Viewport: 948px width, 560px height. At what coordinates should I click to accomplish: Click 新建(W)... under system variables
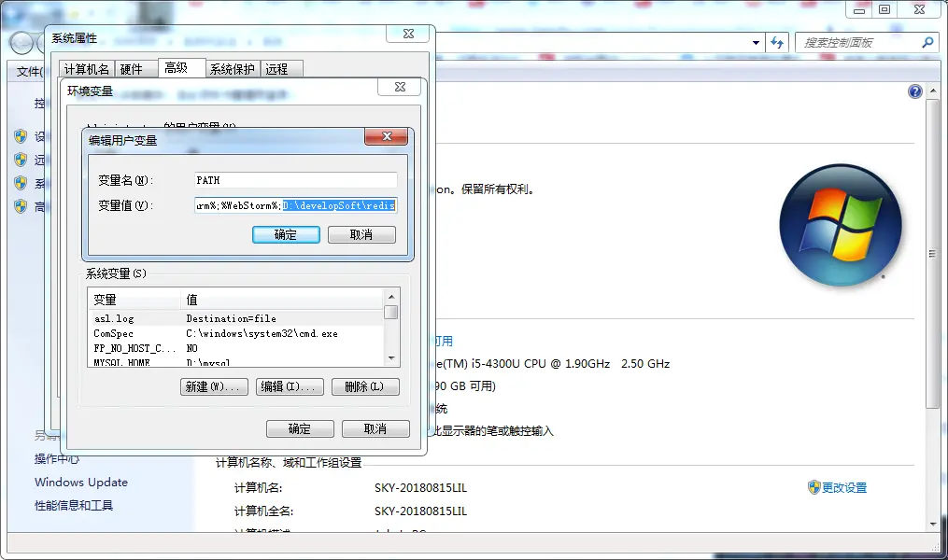214,386
